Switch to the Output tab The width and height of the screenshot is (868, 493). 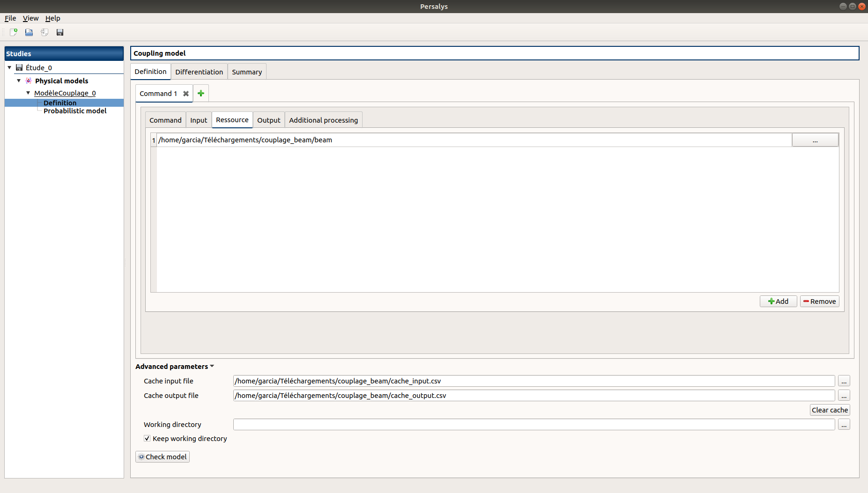point(268,120)
